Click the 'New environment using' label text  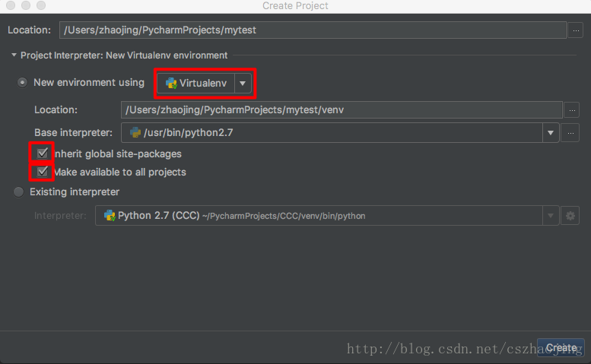click(x=89, y=82)
